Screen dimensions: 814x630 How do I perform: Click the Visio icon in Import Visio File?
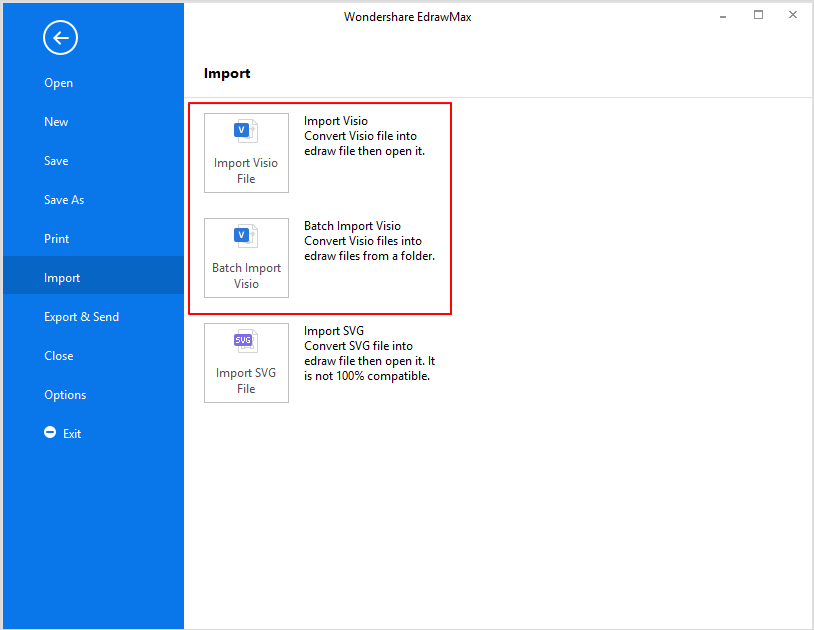246,131
